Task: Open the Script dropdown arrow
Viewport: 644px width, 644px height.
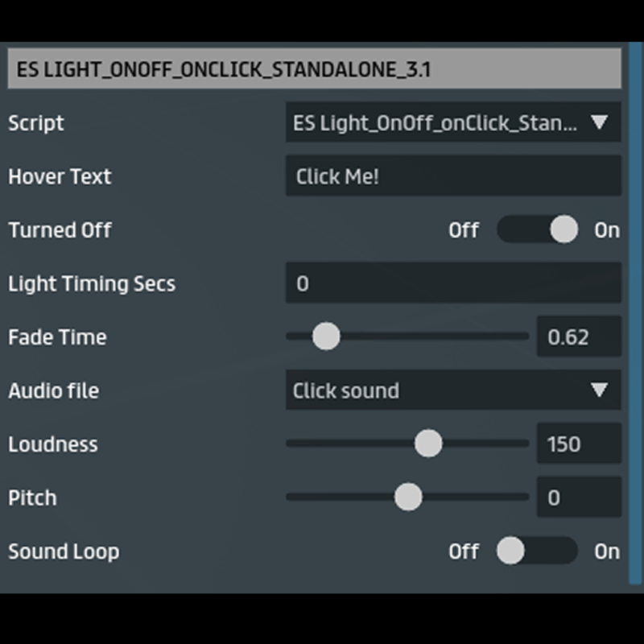Action: tap(599, 122)
